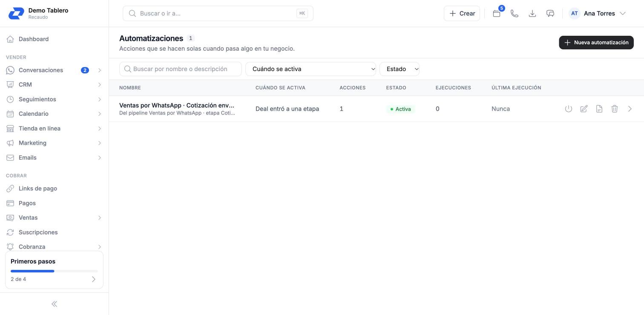Click the download icon in top bar
Image resolution: width=644 pixels, height=315 pixels.
[532, 13]
